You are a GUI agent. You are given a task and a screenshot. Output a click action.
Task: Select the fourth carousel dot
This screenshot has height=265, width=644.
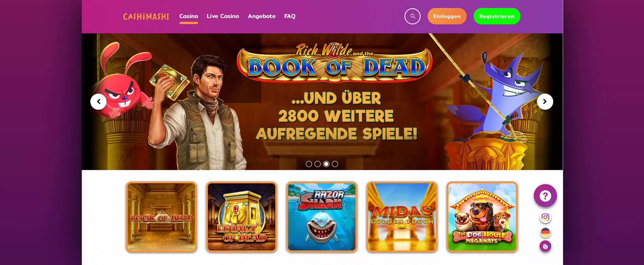tap(335, 164)
